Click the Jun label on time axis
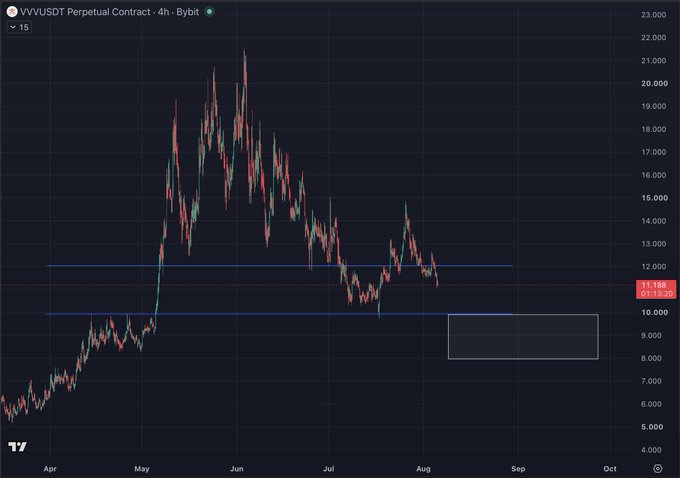 point(237,468)
